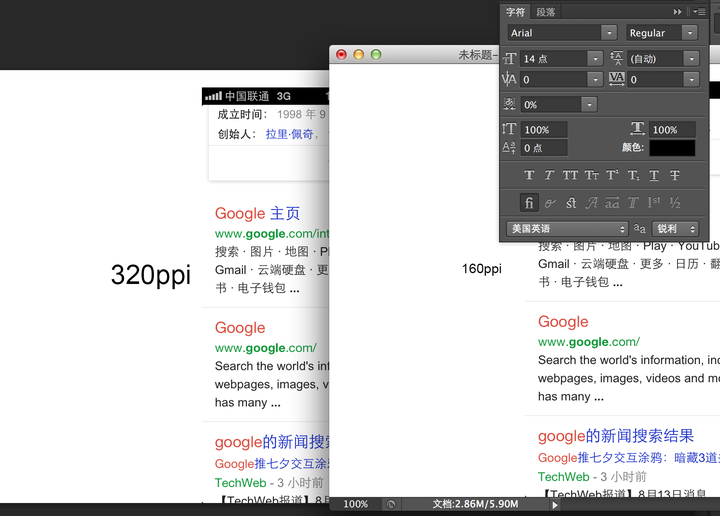The image size is (720, 516).
Task: Switch to the 字符 tab
Action: pyautogui.click(x=515, y=12)
